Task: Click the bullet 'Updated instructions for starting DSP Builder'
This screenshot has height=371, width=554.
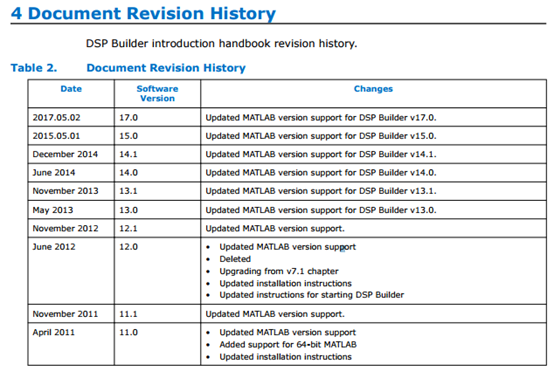Action: point(312,295)
